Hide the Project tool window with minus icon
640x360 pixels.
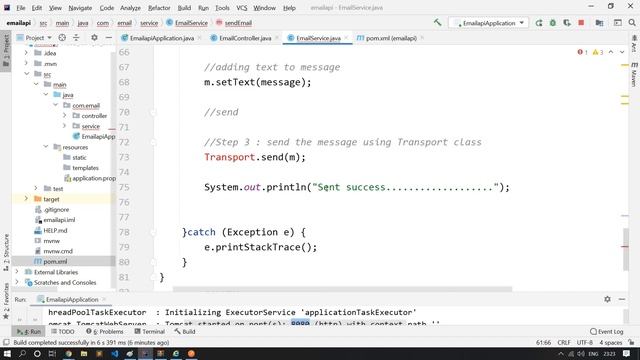[x=109, y=38]
